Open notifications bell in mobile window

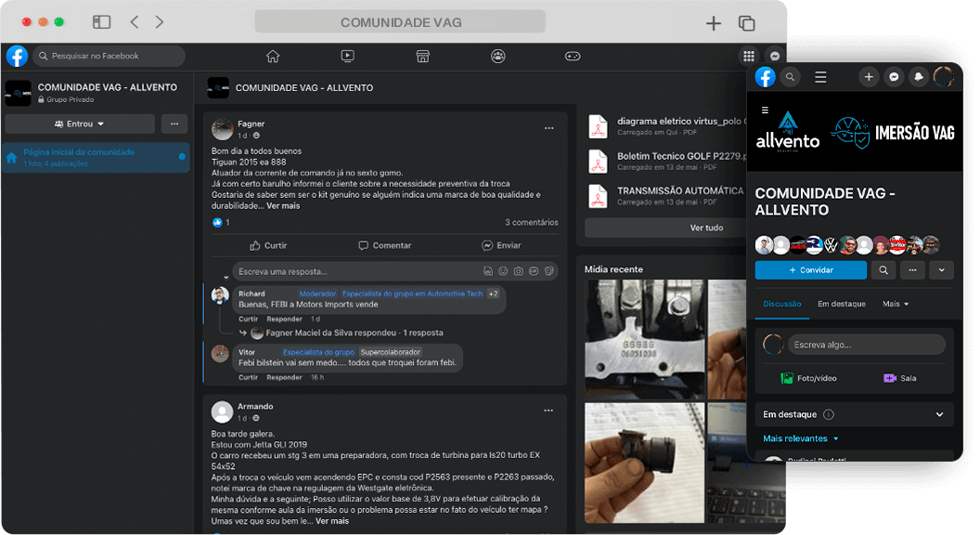[x=918, y=77]
